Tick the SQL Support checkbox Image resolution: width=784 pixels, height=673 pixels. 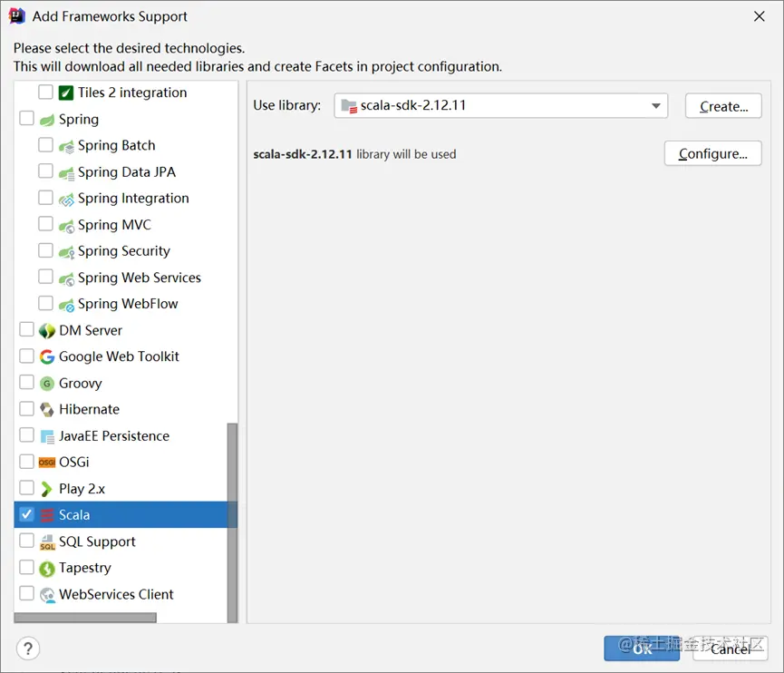pyautogui.click(x=26, y=541)
